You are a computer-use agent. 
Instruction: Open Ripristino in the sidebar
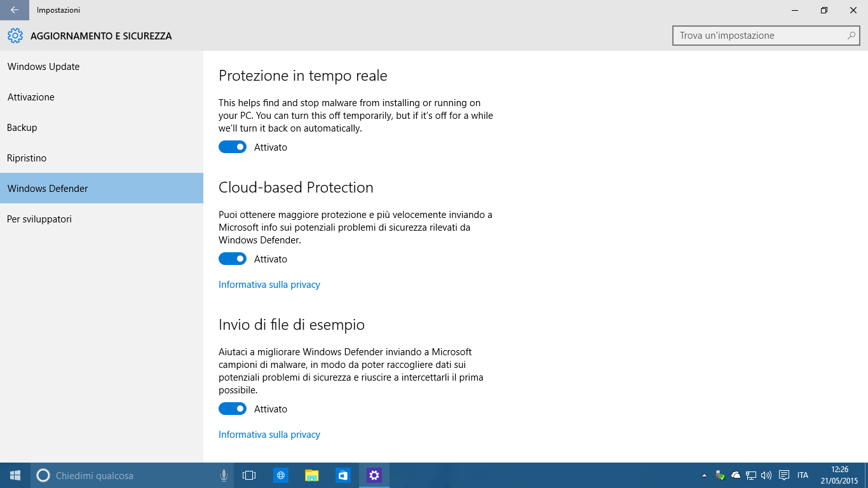(x=102, y=158)
